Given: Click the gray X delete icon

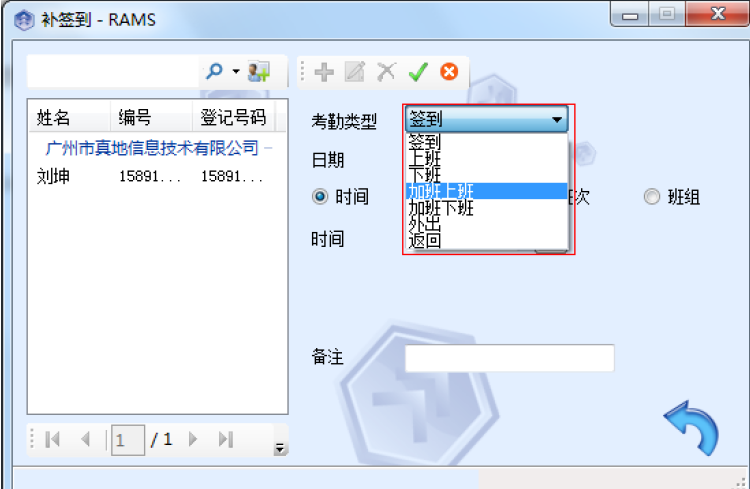Looking at the screenshot, I should [x=385, y=71].
